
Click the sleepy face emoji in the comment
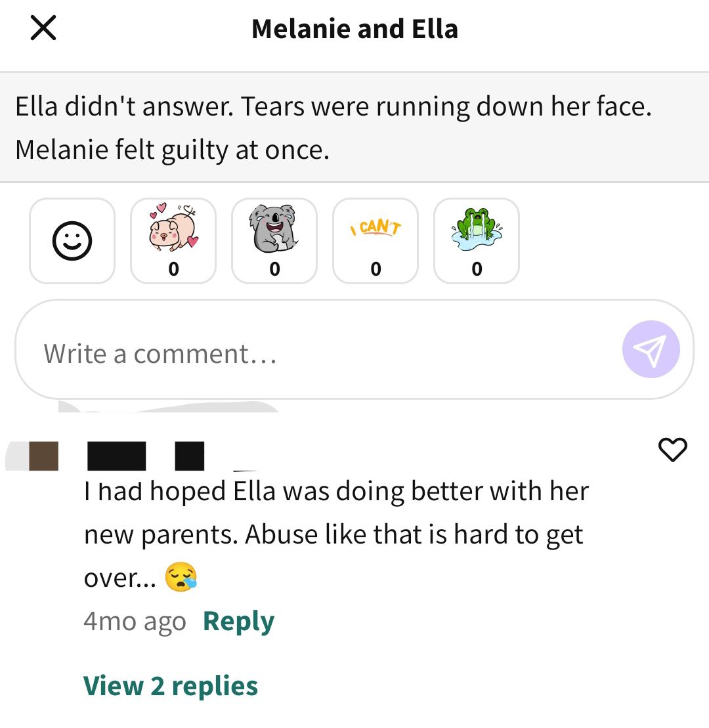181,577
